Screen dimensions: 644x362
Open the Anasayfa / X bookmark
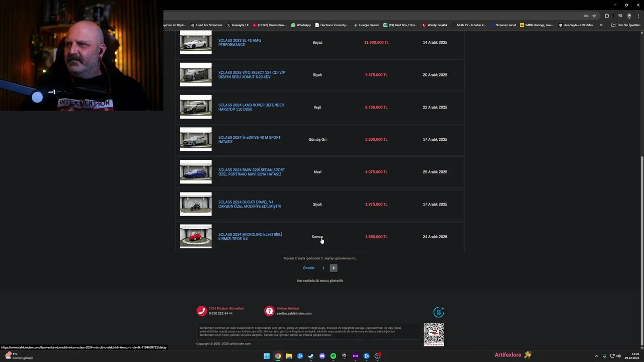click(237, 25)
